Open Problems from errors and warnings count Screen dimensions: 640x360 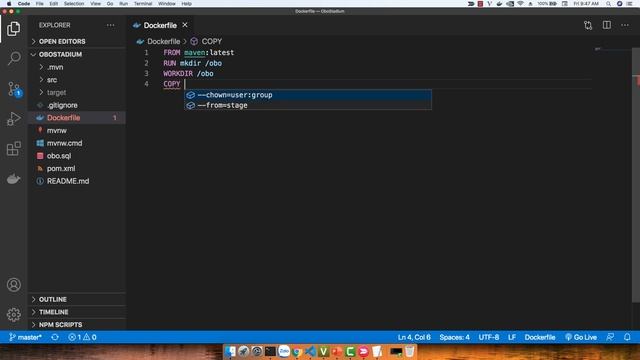point(82,337)
